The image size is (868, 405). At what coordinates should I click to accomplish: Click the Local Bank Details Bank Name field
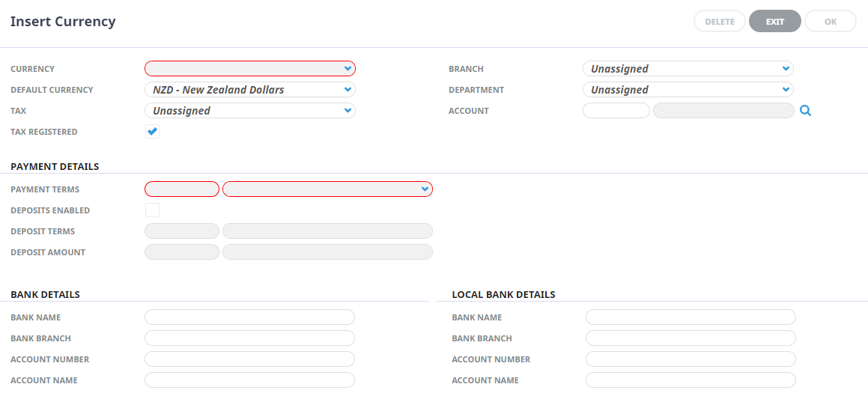click(691, 317)
